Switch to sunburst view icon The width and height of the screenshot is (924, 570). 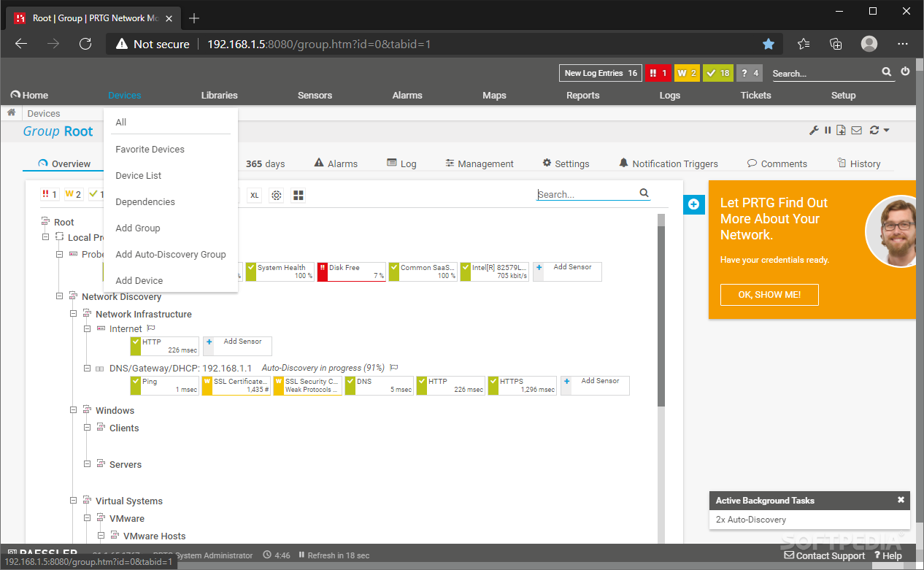[277, 195]
